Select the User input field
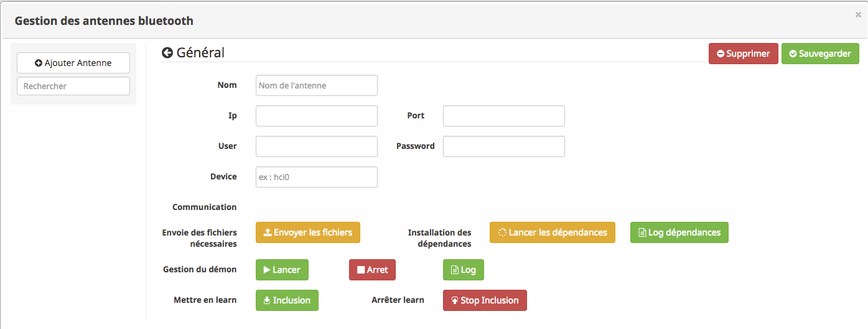The image size is (868, 329). coord(317,146)
